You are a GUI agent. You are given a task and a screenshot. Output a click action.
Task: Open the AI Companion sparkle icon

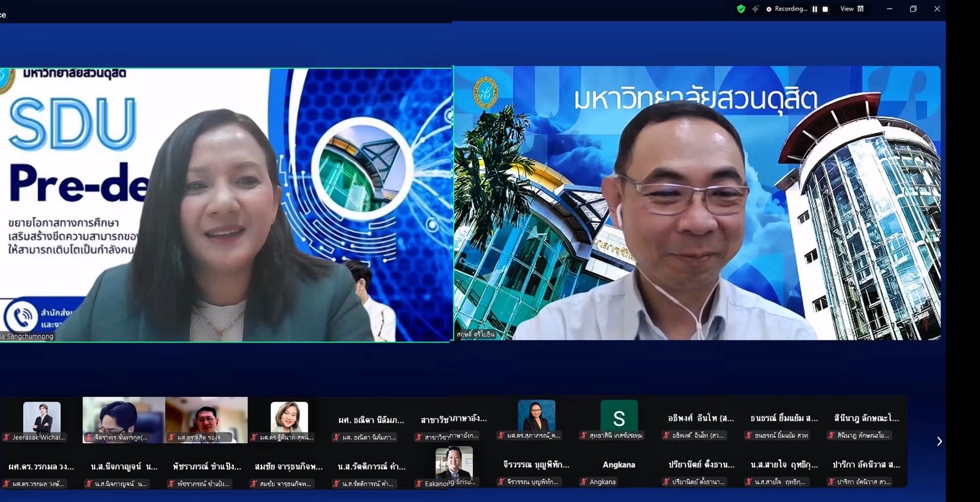click(x=755, y=9)
